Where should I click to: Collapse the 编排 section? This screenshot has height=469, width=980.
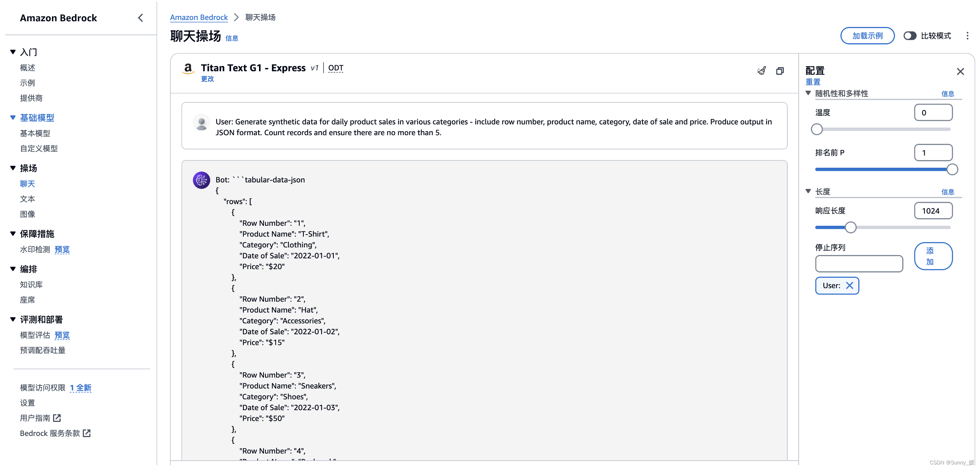pos(13,269)
